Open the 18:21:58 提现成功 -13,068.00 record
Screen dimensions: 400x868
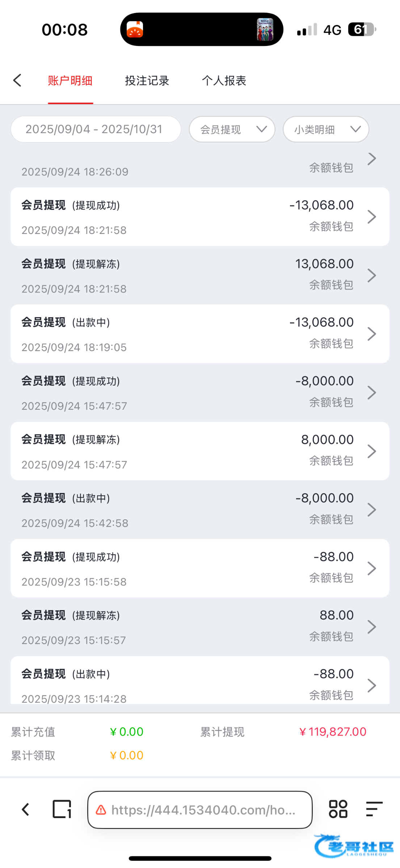click(200, 217)
